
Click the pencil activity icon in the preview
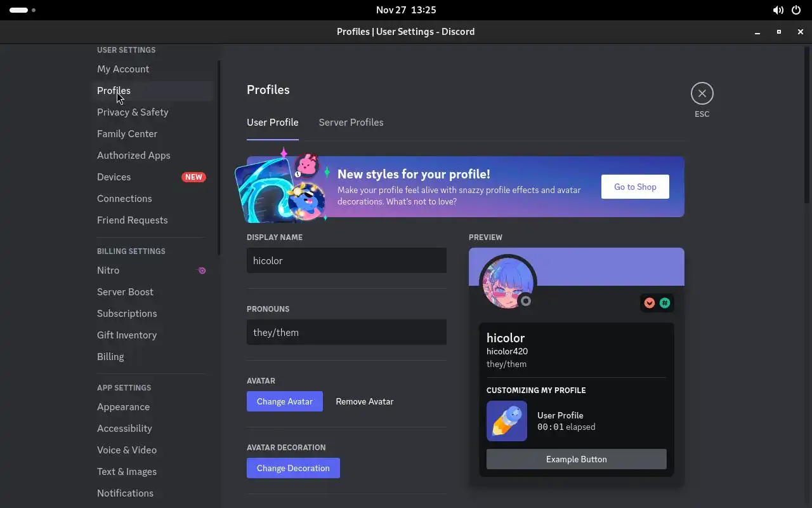[x=506, y=421]
